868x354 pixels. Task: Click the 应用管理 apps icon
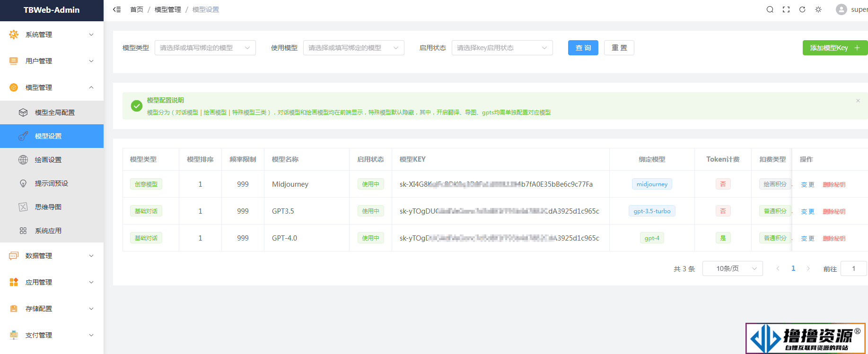click(x=14, y=282)
